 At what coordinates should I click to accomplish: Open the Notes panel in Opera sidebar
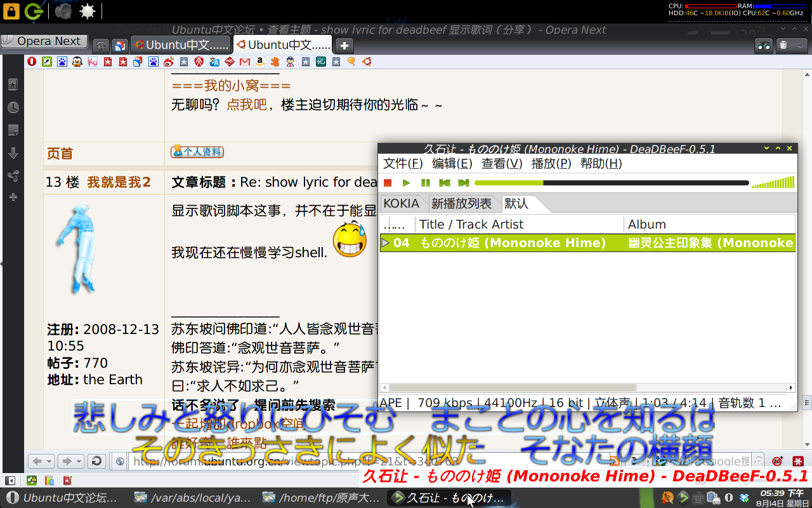13,130
